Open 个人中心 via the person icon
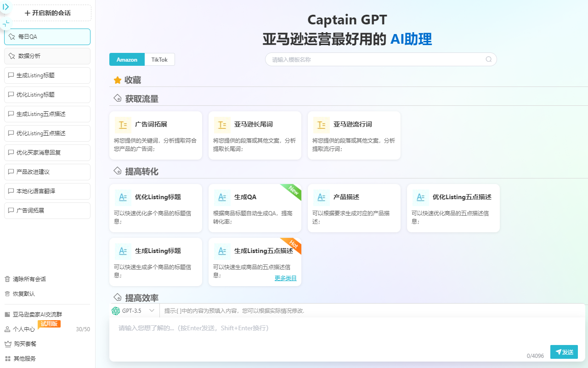Viewport: 588px width, 368px height. click(x=6, y=329)
